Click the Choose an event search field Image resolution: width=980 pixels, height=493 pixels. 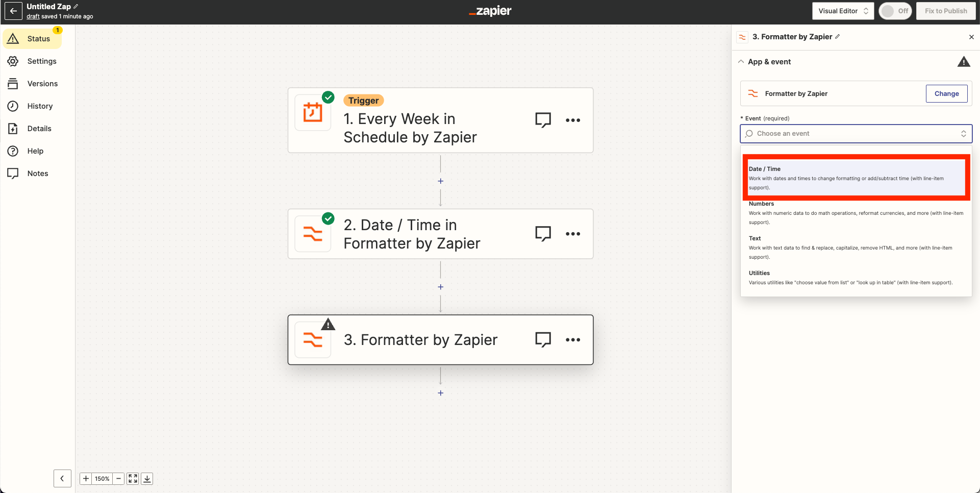[856, 134]
